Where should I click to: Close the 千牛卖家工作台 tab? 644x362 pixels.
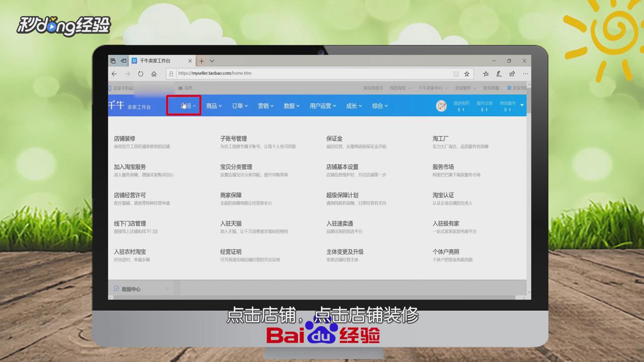click(x=190, y=61)
